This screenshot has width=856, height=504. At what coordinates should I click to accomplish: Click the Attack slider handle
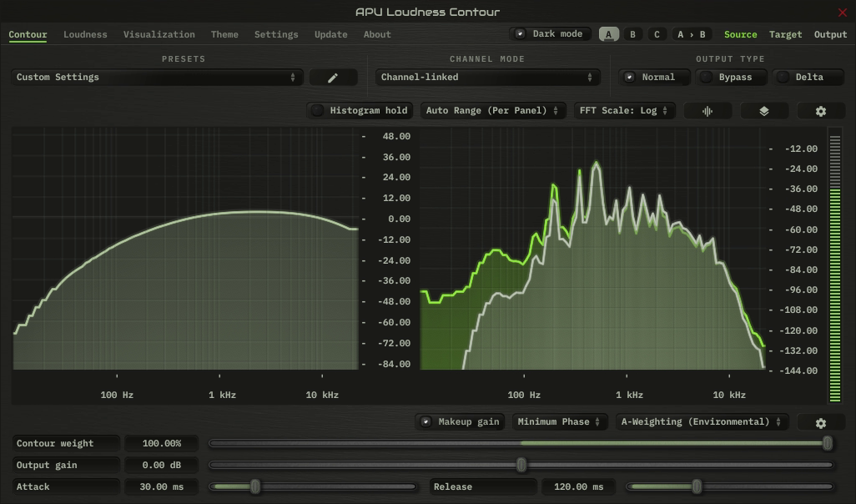coord(255,486)
